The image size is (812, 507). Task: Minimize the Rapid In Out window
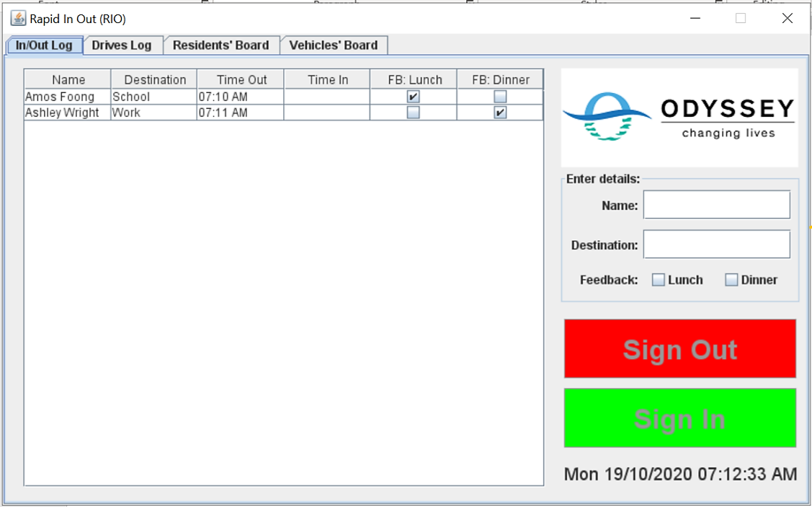pos(695,19)
